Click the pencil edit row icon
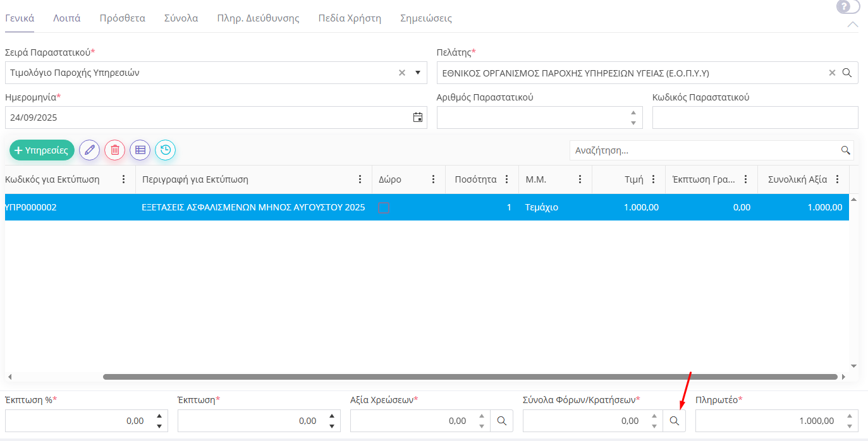The height and width of the screenshot is (441, 868). pos(89,150)
